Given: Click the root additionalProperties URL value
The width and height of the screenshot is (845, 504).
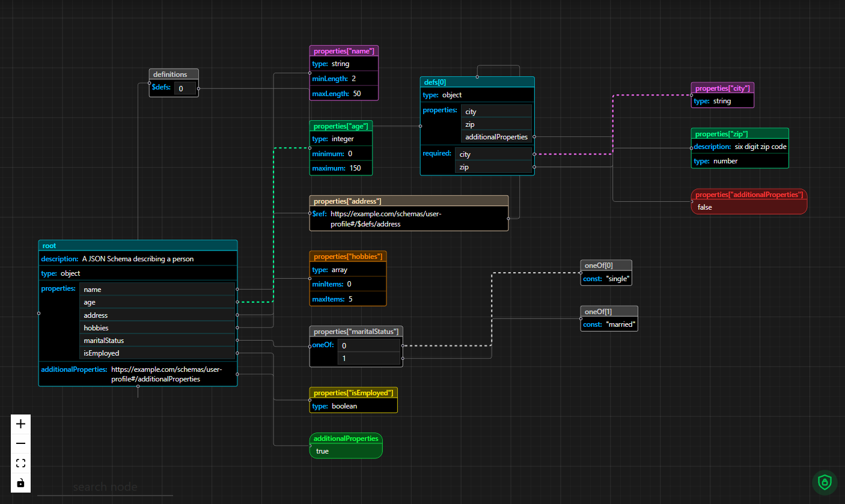Looking at the screenshot, I should 166,374.
